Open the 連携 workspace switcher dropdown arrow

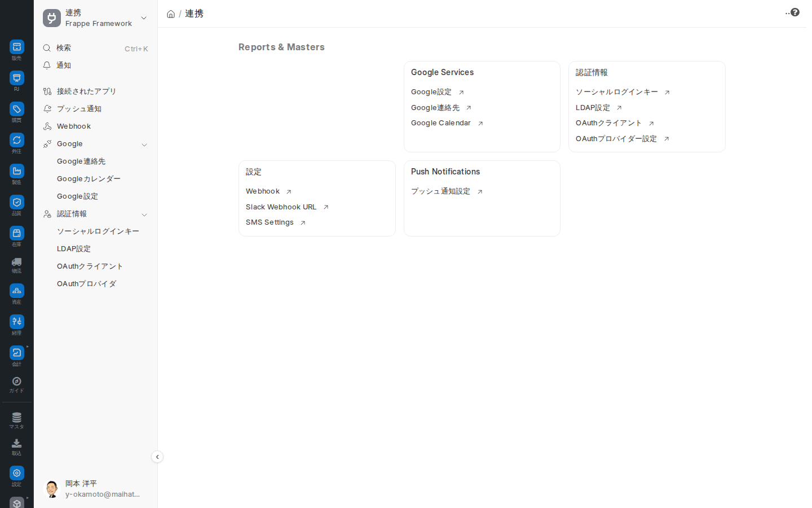[144, 18]
